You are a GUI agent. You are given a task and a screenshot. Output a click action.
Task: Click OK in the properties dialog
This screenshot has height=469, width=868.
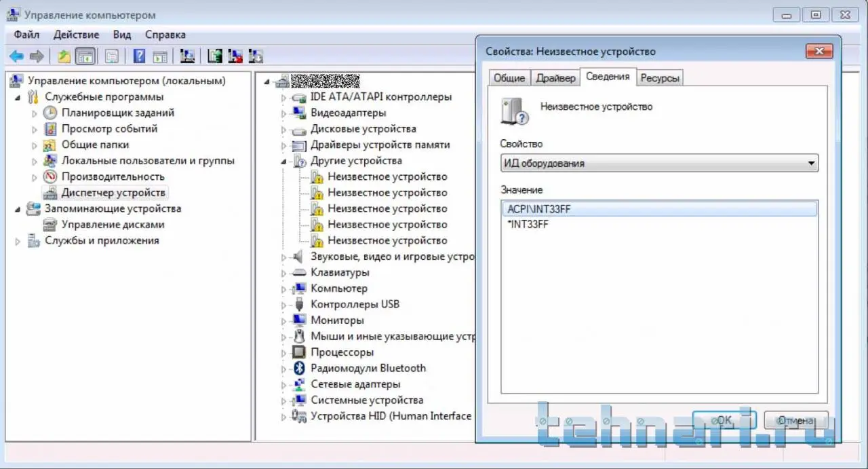click(724, 420)
